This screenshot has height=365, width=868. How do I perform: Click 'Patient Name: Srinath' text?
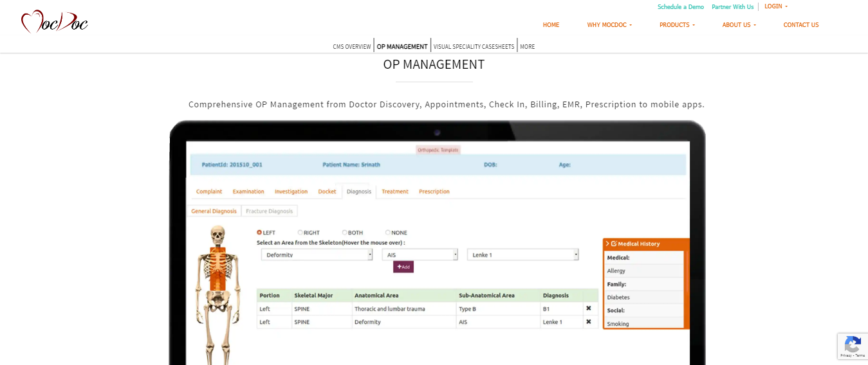[x=351, y=165]
